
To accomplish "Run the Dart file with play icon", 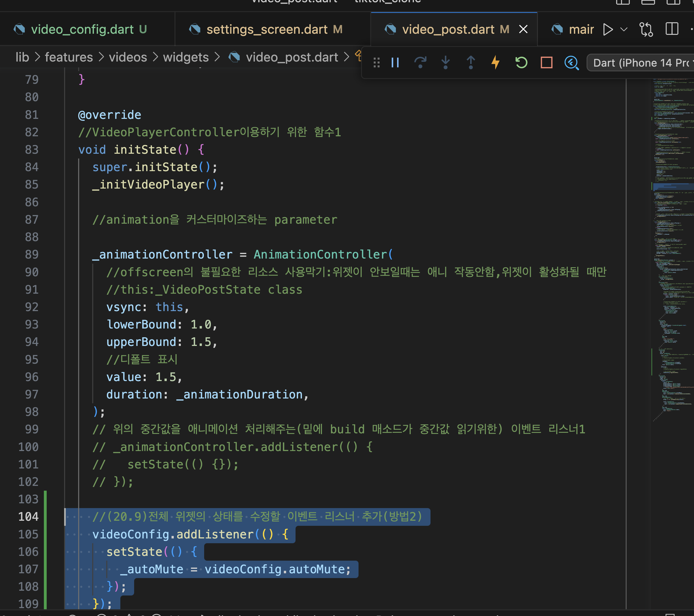I will (x=608, y=30).
